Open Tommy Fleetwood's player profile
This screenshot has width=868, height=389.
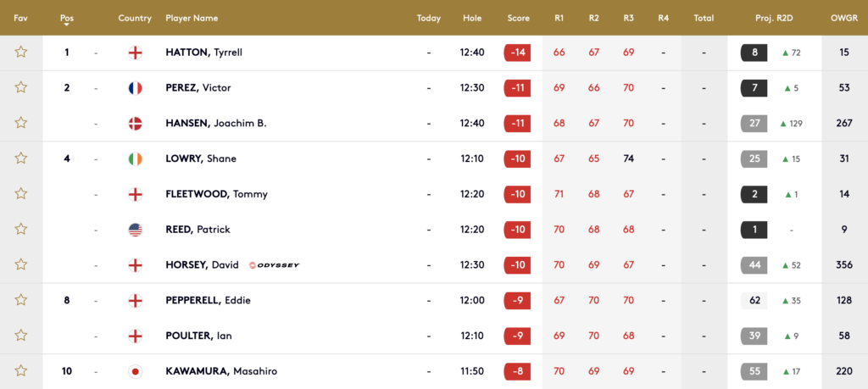tap(216, 194)
